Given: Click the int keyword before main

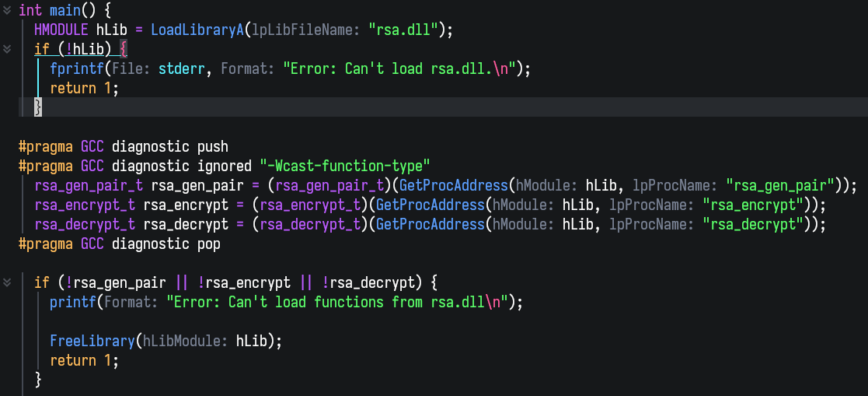Looking at the screenshot, I should tap(30, 10).
